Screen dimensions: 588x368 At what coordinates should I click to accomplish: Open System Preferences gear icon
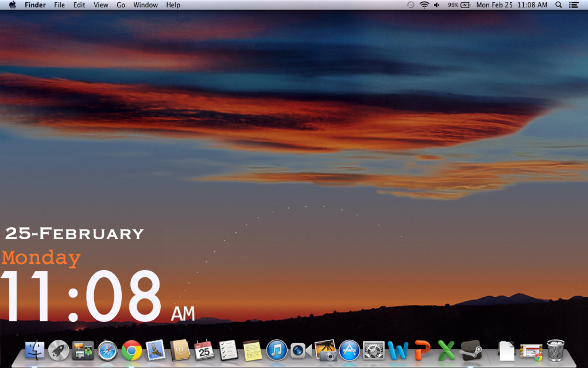click(x=373, y=349)
